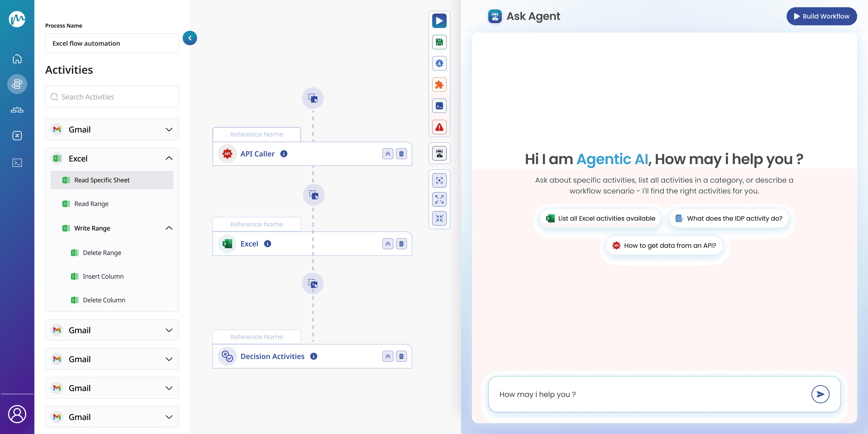Focus the Search Activities field
The image size is (868, 434).
(112, 97)
